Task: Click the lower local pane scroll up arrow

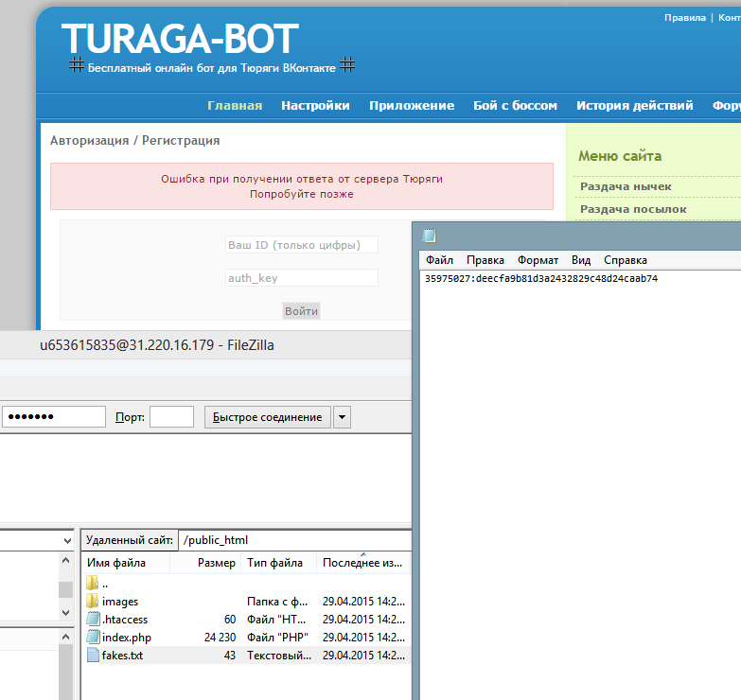Action: (65, 638)
